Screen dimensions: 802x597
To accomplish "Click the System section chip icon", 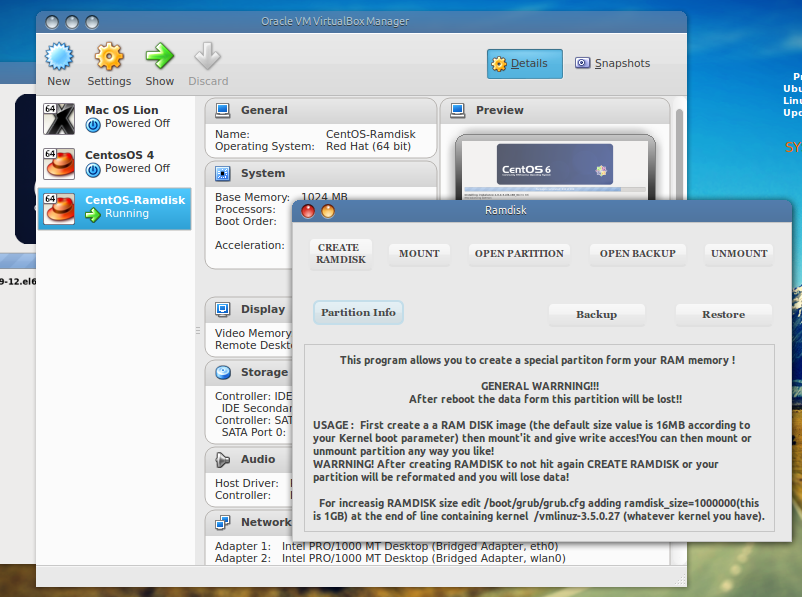I will pyautogui.click(x=222, y=173).
